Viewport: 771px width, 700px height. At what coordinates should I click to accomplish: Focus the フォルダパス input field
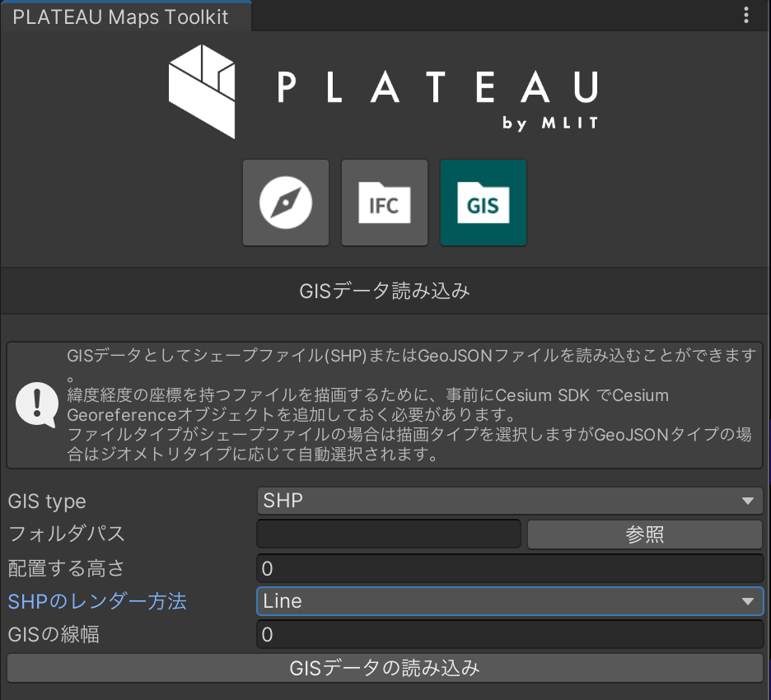point(389,534)
